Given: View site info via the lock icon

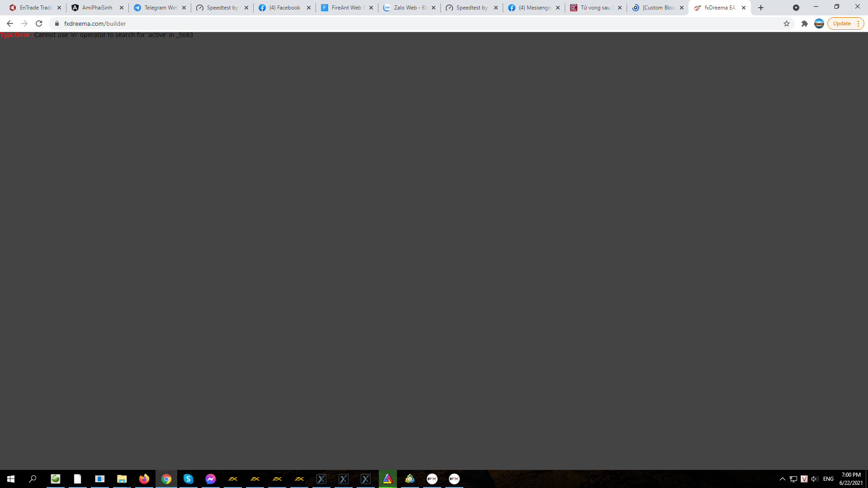Looking at the screenshot, I should [x=57, y=23].
